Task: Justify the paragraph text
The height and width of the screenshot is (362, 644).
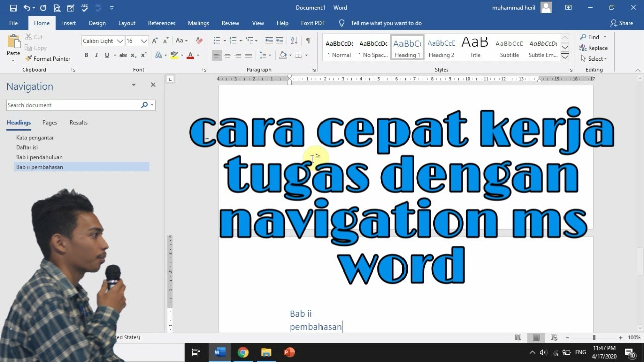Action: coord(248,55)
